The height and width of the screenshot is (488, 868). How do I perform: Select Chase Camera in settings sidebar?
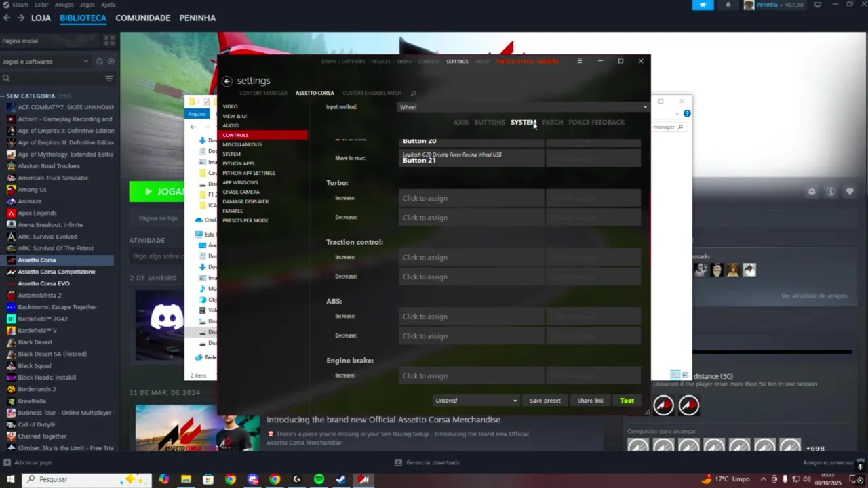point(241,192)
